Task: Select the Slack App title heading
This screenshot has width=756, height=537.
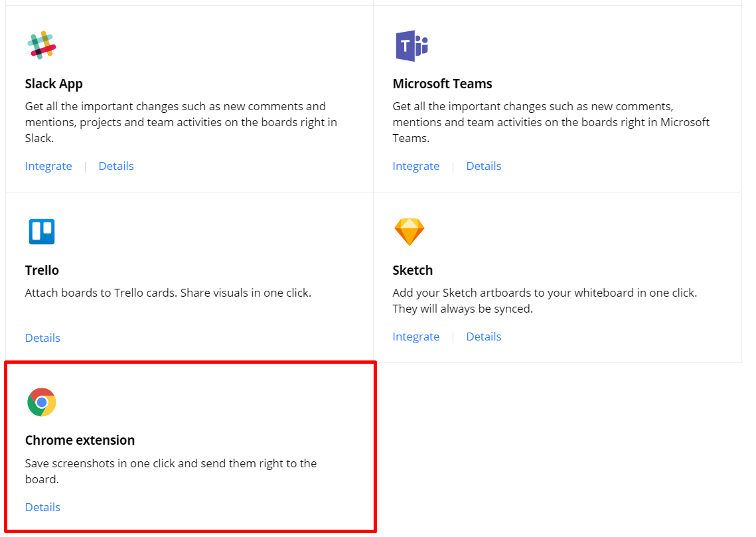Action: 54,84
